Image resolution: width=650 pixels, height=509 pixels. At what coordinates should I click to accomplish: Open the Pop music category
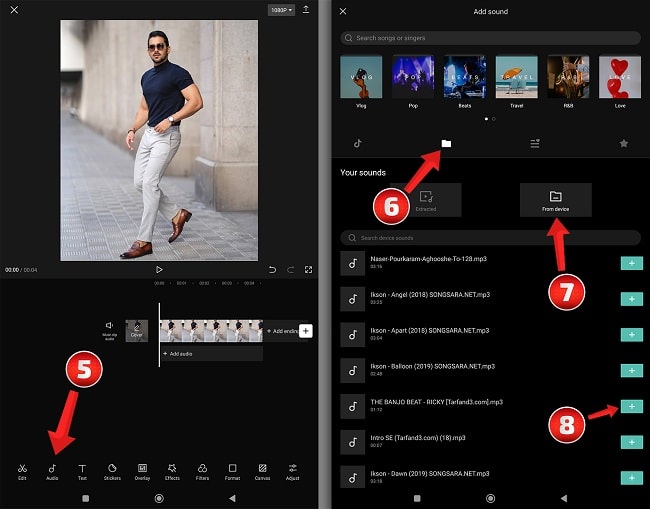(413, 82)
